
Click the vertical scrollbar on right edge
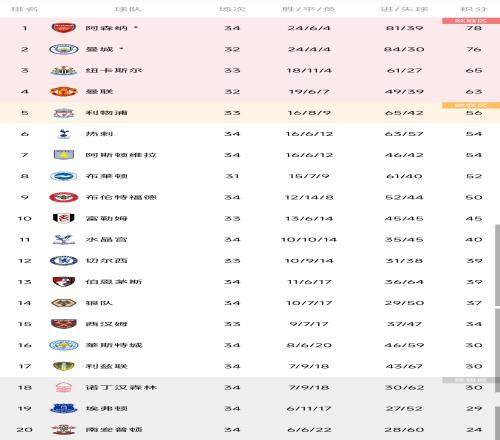click(x=497, y=265)
